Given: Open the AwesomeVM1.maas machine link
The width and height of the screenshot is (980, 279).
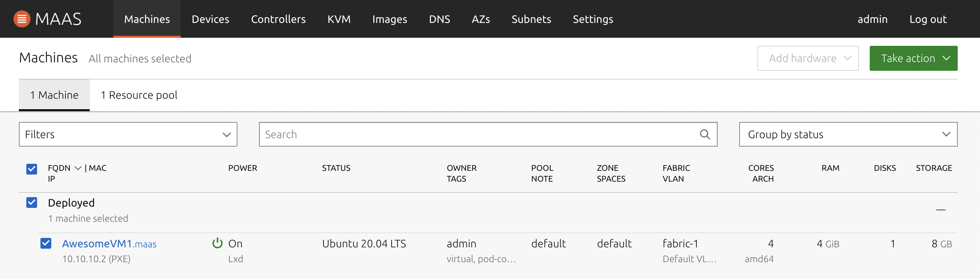Looking at the screenshot, I should (109, 244).
